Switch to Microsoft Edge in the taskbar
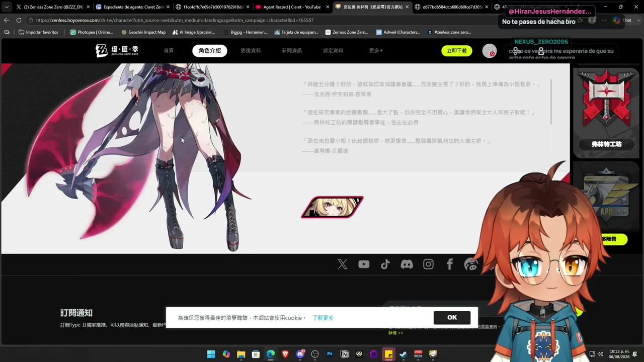The width and height of the screenshot is (644, 362). (x=271, y=354)
